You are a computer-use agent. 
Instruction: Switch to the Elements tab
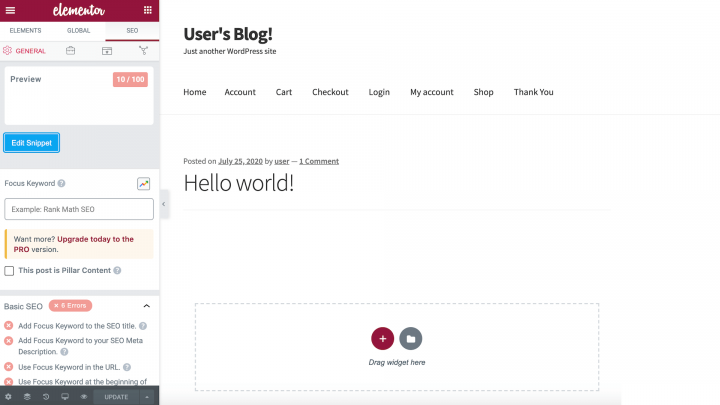point(25,30)
